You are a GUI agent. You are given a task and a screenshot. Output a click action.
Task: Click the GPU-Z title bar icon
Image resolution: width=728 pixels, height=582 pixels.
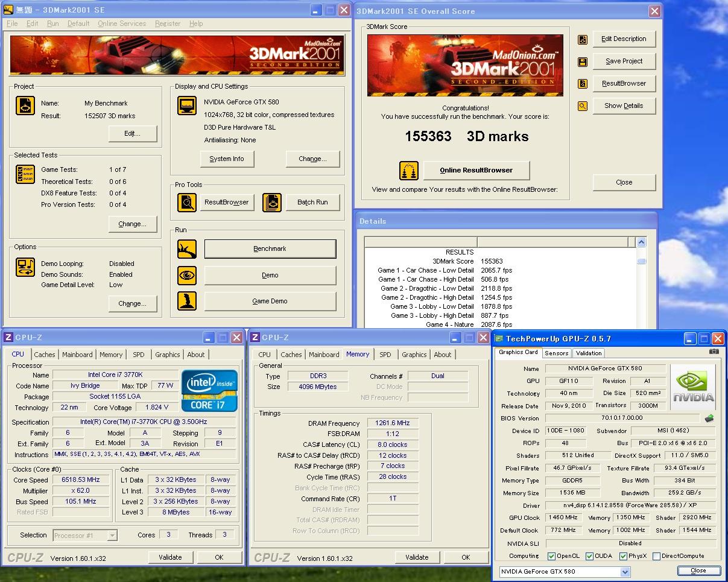point(498,339)
